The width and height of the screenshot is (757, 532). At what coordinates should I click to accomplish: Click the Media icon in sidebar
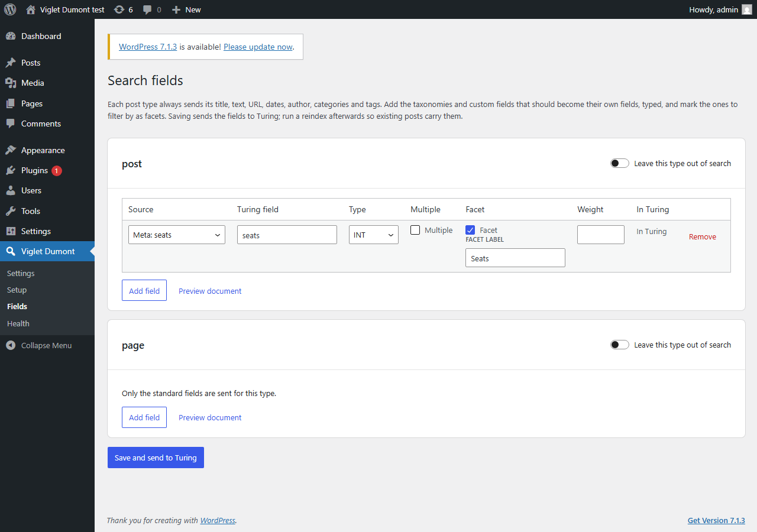tap(11, 83)
